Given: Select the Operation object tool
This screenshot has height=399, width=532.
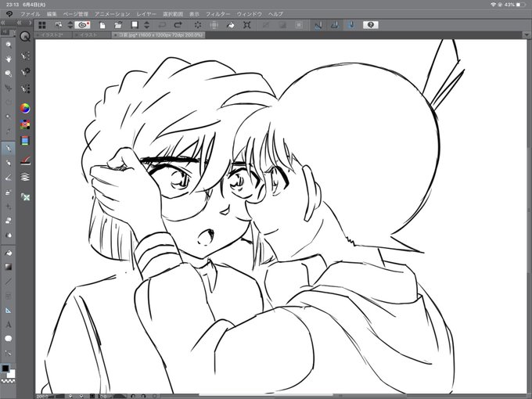Looking at the screenshot, I should pyautogui.click(x=8, y=74).
